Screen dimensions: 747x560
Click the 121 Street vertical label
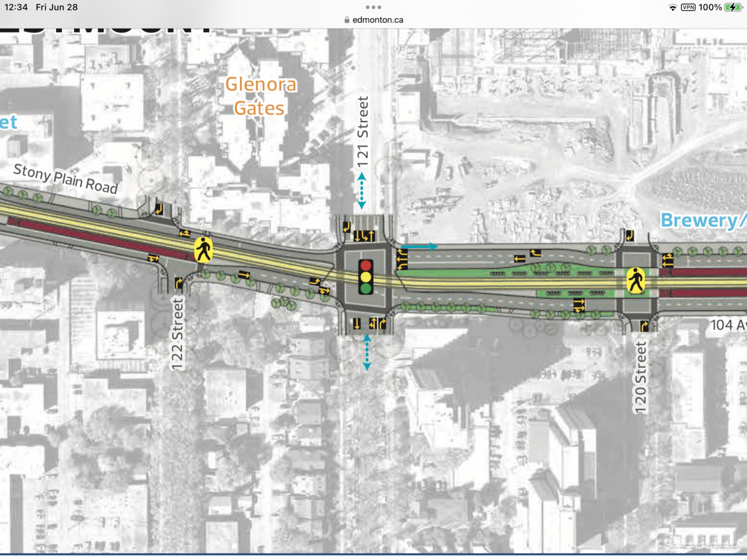click(363, 132)
